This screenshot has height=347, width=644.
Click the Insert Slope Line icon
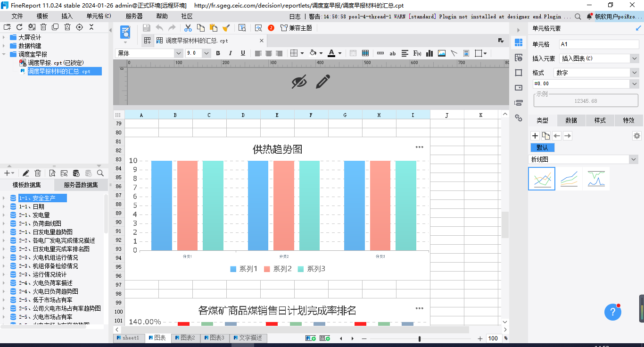(x=454, y=53)
